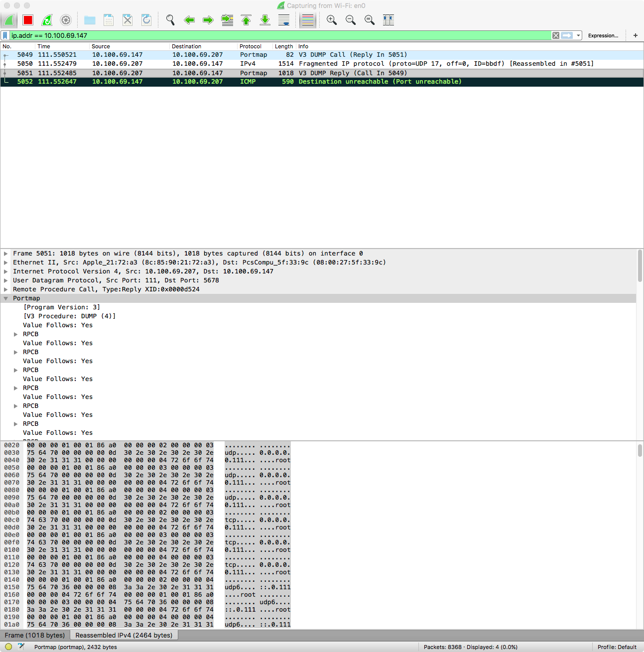Go forward in packet history

[208, 20]
